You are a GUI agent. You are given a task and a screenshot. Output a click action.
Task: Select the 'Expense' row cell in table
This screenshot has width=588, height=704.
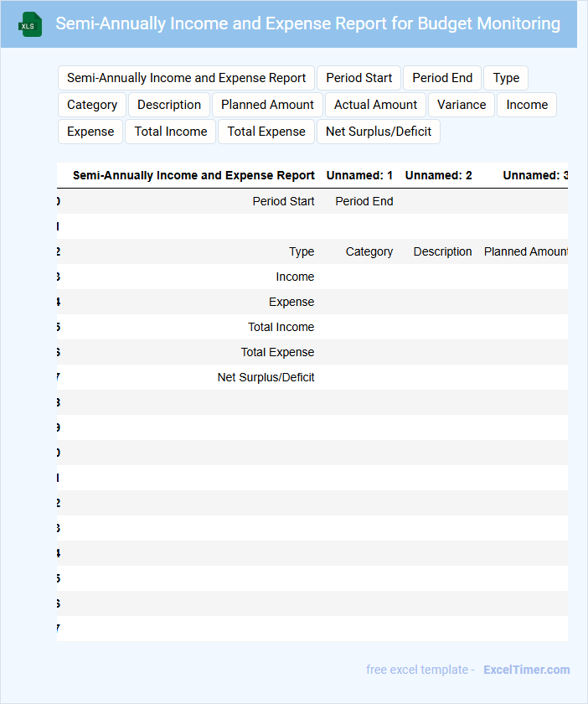(291, 303)
